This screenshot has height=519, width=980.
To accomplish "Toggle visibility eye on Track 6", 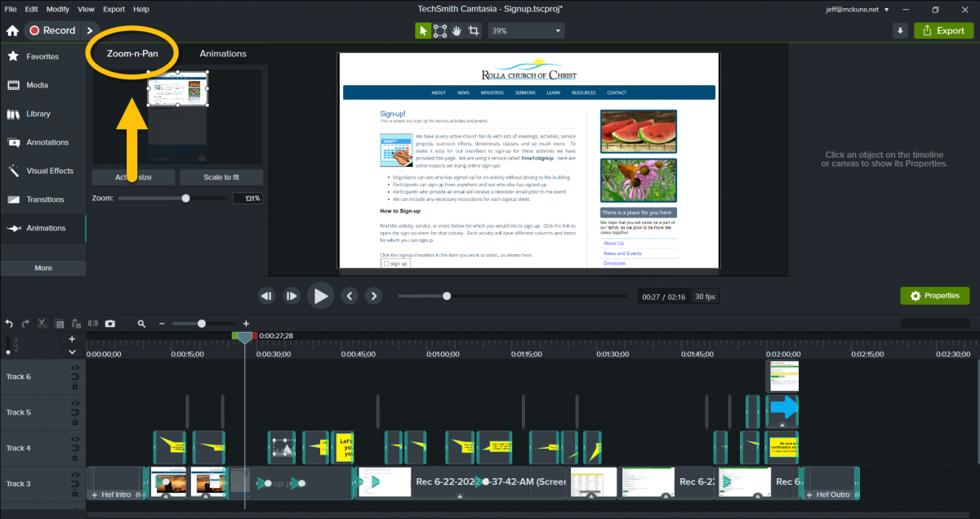I will pos(74,369).
